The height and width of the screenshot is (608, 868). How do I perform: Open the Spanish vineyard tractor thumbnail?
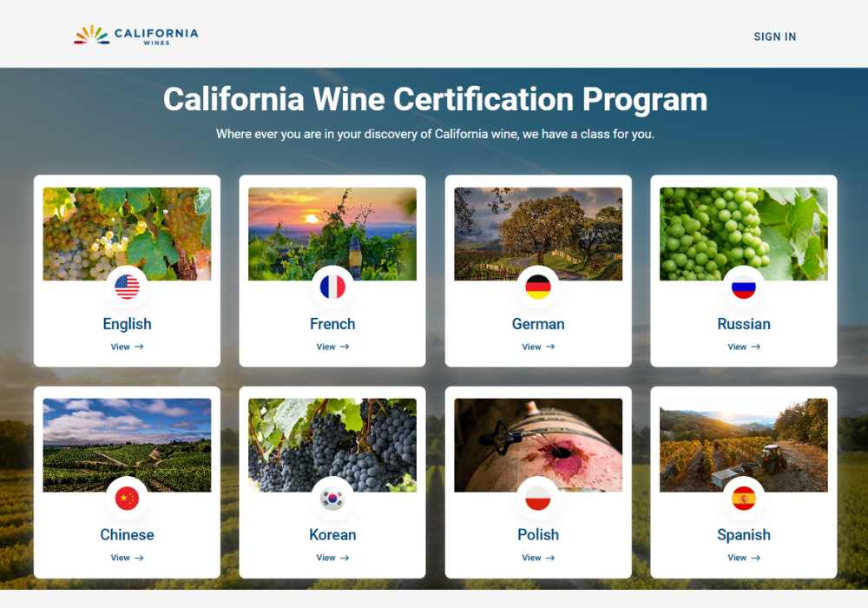pos(744,446)
